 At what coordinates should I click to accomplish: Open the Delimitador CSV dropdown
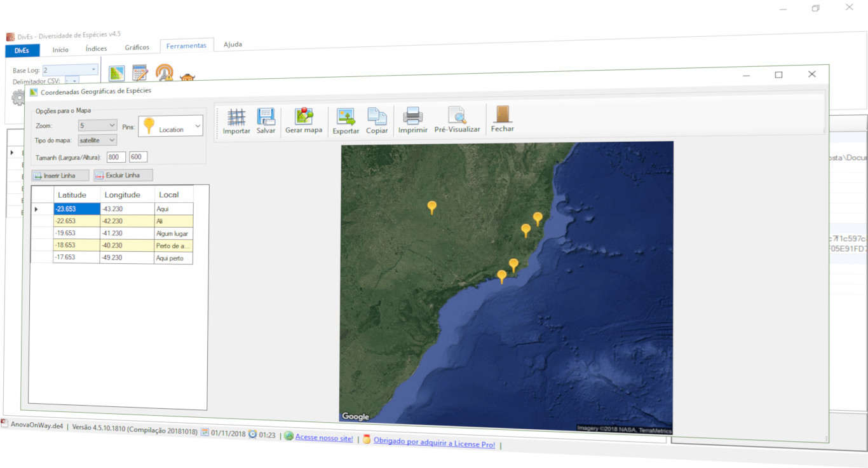(72, 81)
